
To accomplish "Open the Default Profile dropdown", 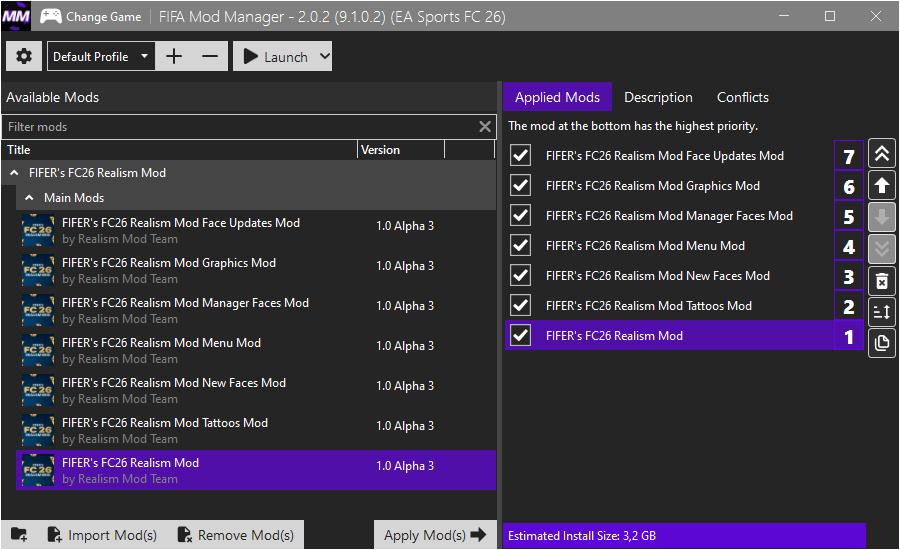I will pos(144,57).
